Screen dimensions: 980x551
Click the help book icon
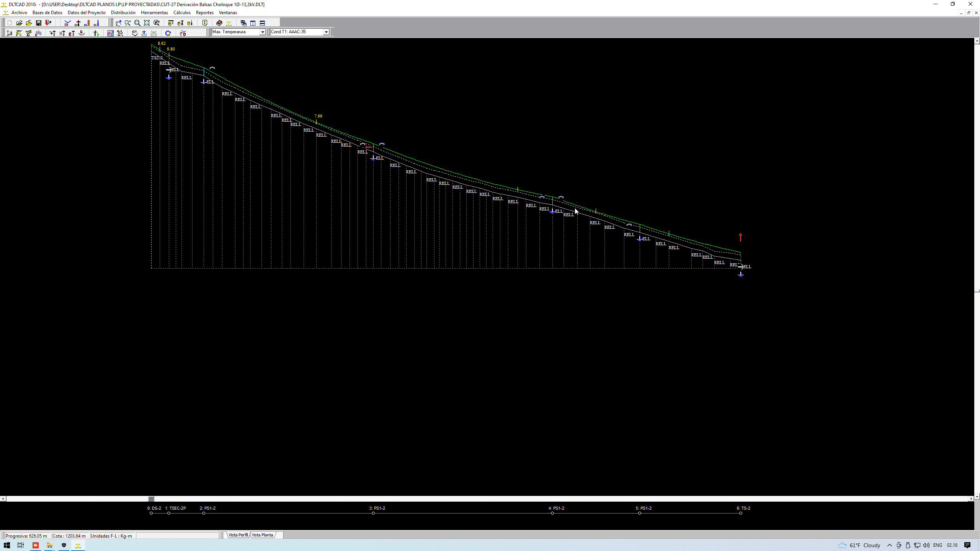tap(219, 23)
